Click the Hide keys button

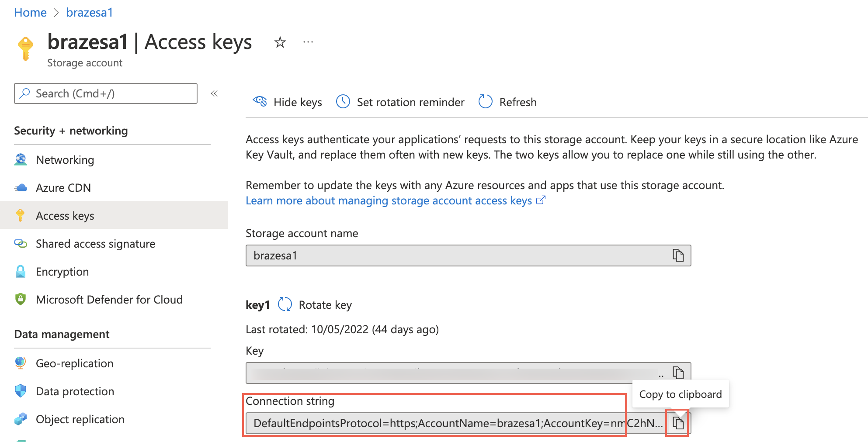(288, 102)
